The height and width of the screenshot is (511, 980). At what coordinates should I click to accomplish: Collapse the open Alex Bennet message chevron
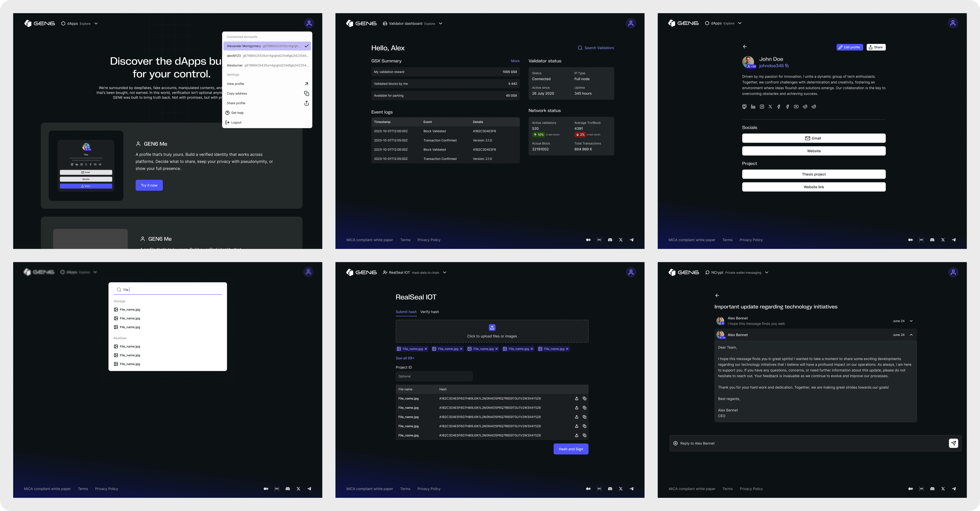[911, 335]
